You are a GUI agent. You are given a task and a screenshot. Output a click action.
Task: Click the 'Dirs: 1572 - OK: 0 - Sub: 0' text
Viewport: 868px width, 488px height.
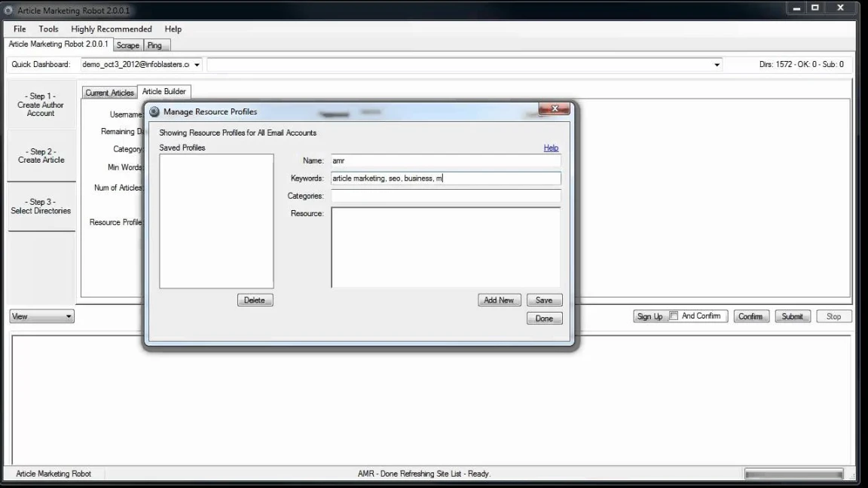(801, 65)
